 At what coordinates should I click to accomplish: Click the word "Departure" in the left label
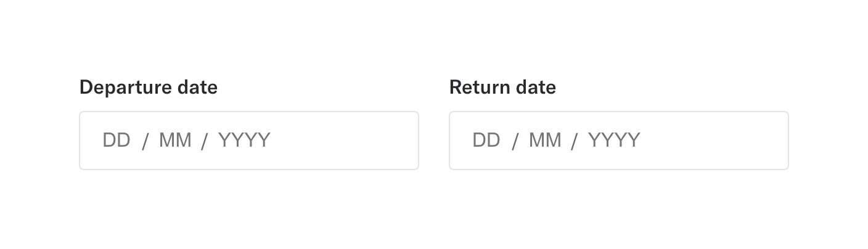(x=126, y=88)
